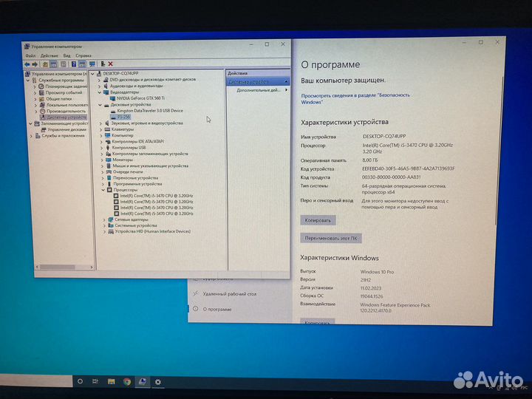Expand Службы и приложения in left tree
The height and width of the screenshot is (399, 532).
click(x=32, y=136)
